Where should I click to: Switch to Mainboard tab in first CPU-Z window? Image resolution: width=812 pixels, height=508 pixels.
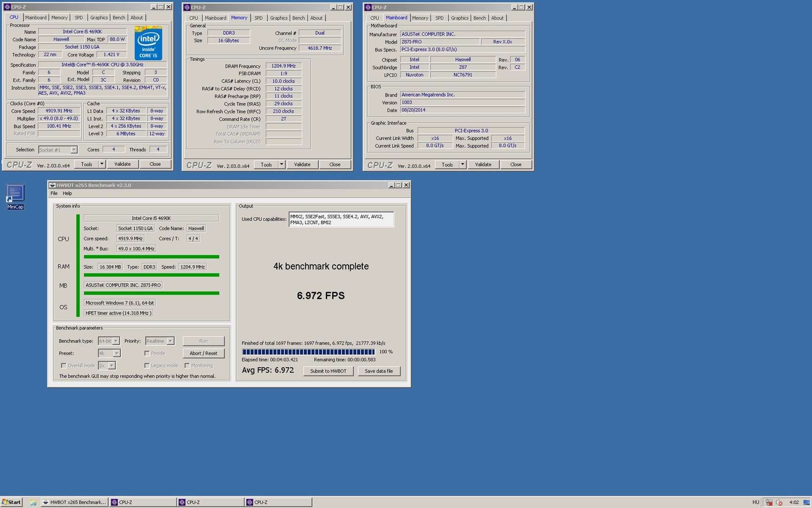tap(36, 18)
